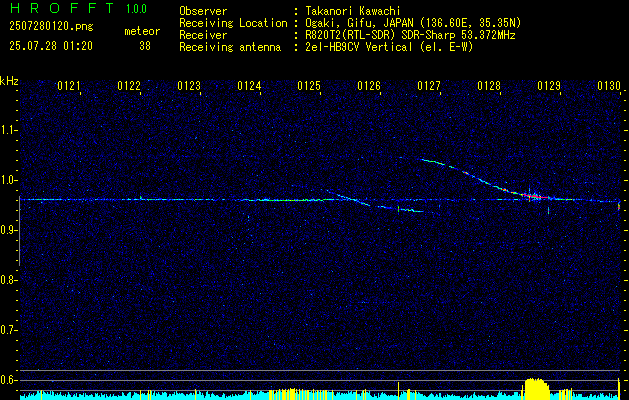
Task: Select the Ogaki, Gifu, JAPAN location text
Action: tap(413, 23)
